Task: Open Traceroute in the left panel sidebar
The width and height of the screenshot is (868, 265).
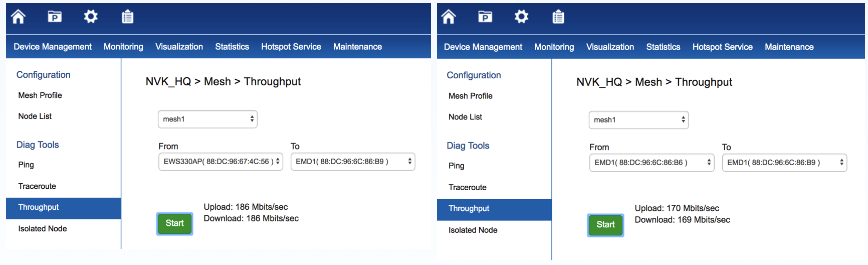Action: 37,186
